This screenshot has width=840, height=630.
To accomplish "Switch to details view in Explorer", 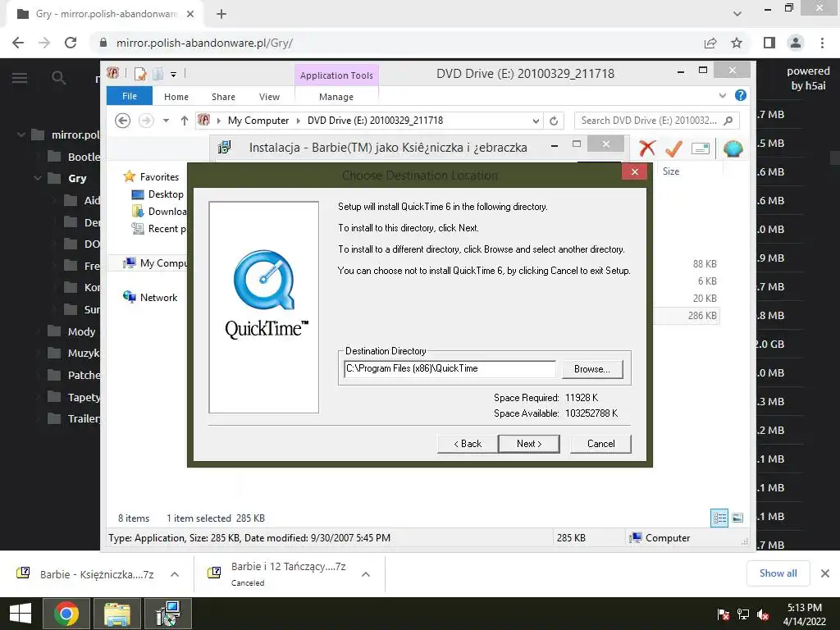I will [x=719, y=518].
